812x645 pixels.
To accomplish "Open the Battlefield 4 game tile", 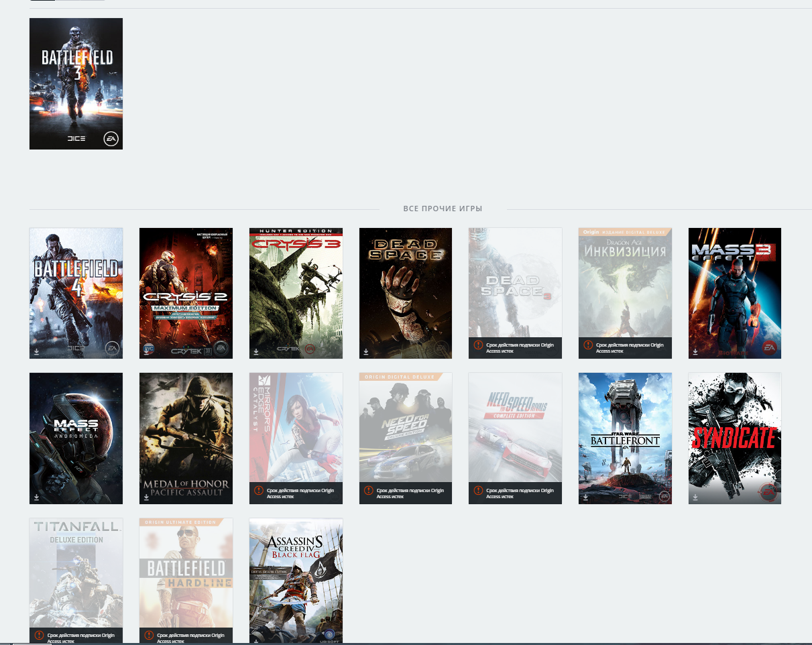I will point(76,293).
